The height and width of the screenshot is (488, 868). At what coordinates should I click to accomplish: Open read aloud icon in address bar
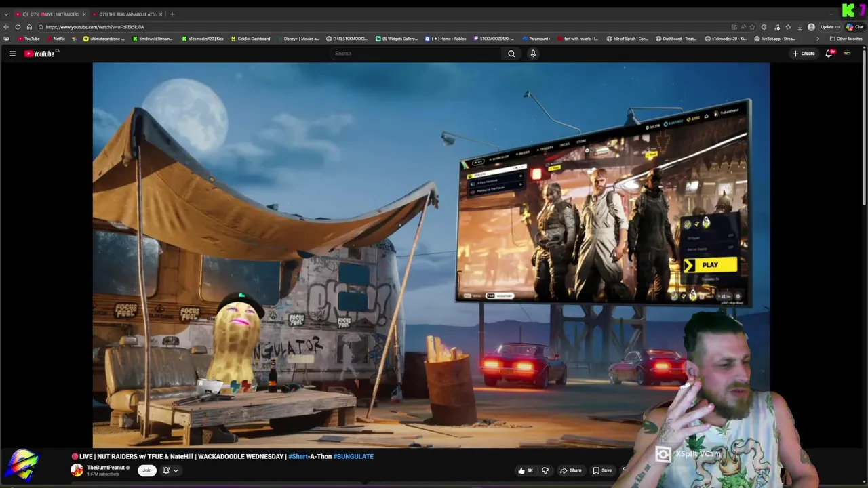pos(743,27)
